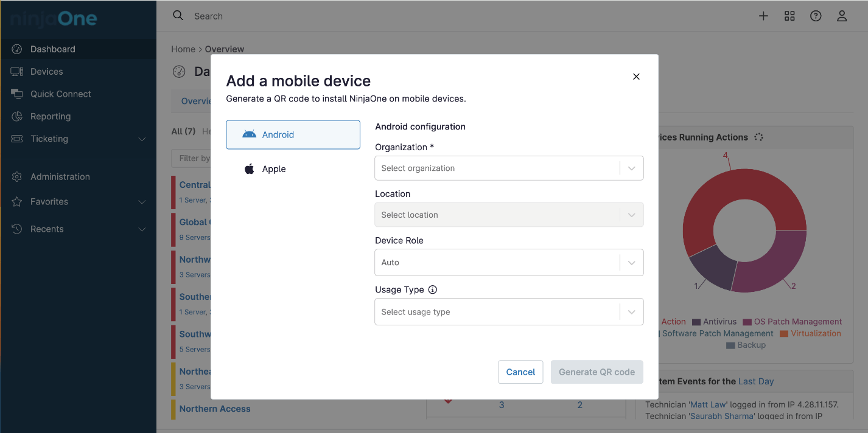Open the help question mark icon

816,16
